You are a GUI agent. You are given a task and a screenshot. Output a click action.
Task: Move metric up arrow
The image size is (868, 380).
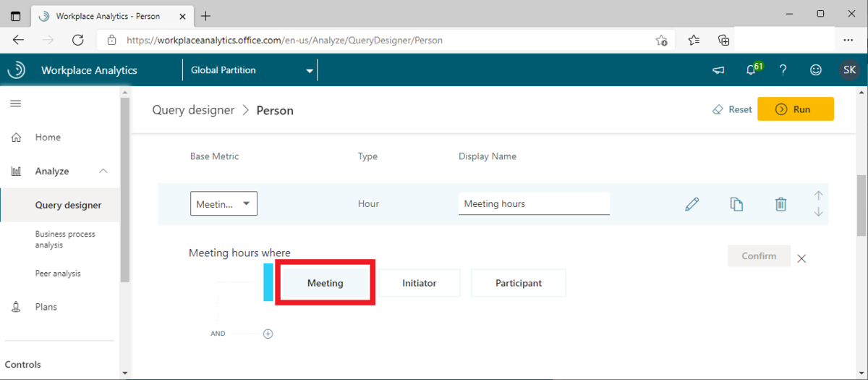click(818, 195)
